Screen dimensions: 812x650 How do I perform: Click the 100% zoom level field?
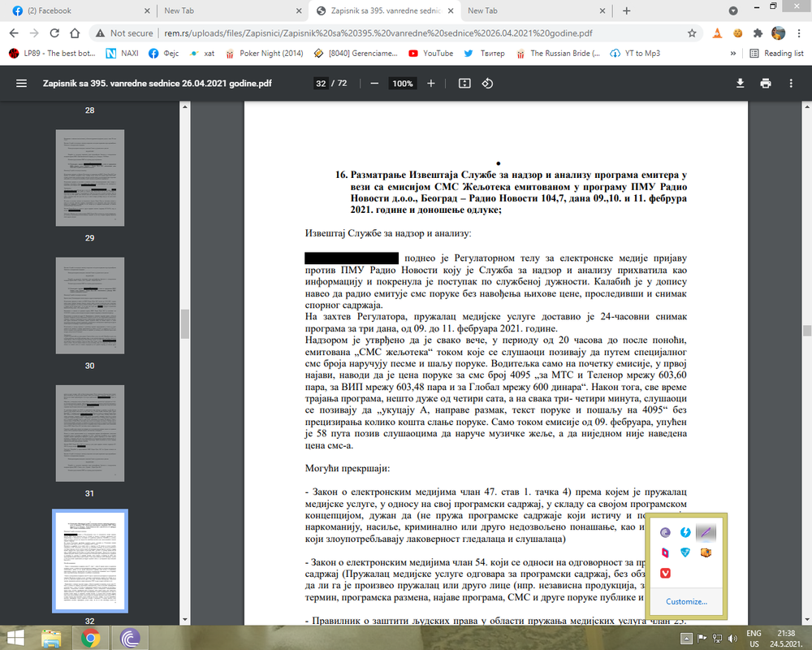pyautogui.click(x=403, y=84)
